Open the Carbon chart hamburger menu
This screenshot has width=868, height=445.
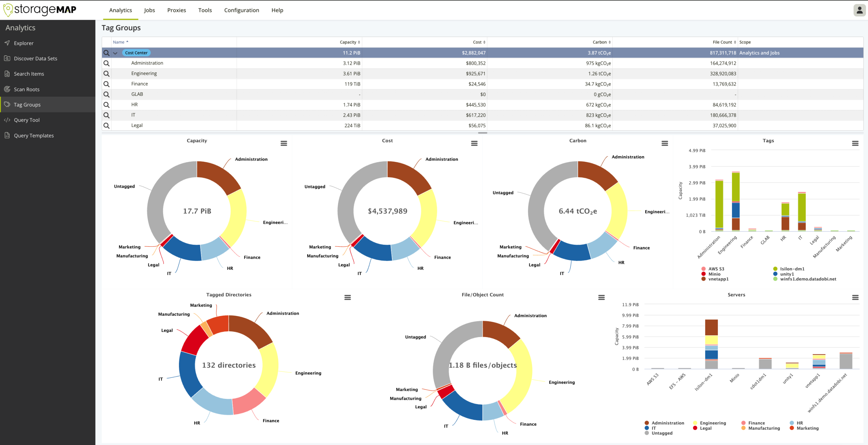(665, 144)
